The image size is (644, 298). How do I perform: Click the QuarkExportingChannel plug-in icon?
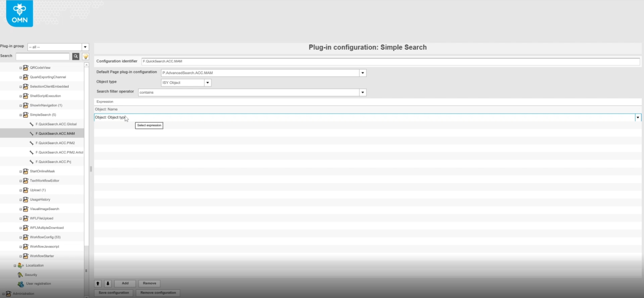coord(25,77)
